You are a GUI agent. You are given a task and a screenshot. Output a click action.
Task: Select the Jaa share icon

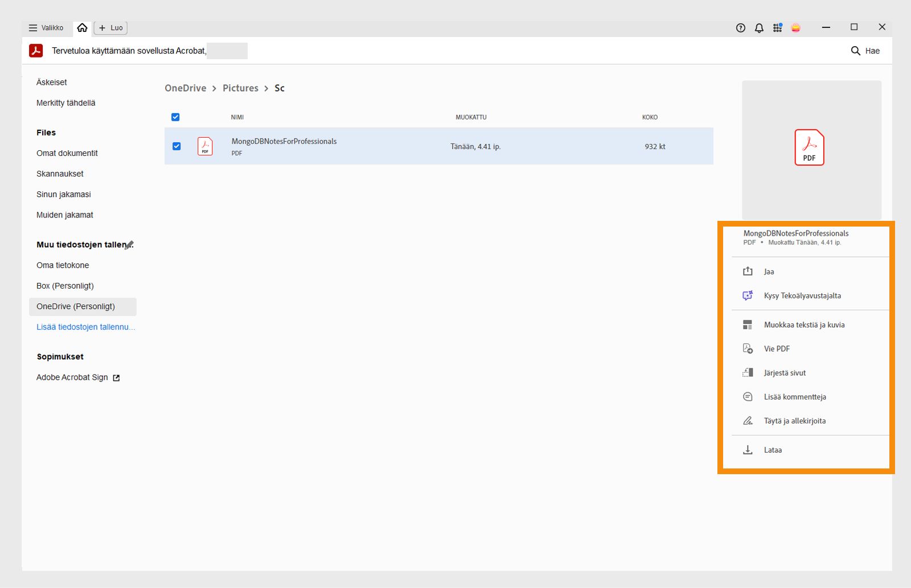[x=747, y=272]
